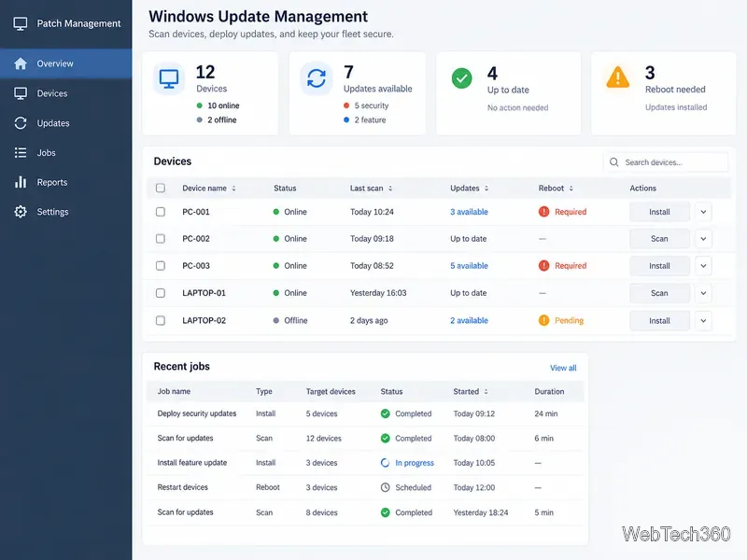Sort by Last scan column arrows
The image size is (747, 560).
tap(390, 189)
